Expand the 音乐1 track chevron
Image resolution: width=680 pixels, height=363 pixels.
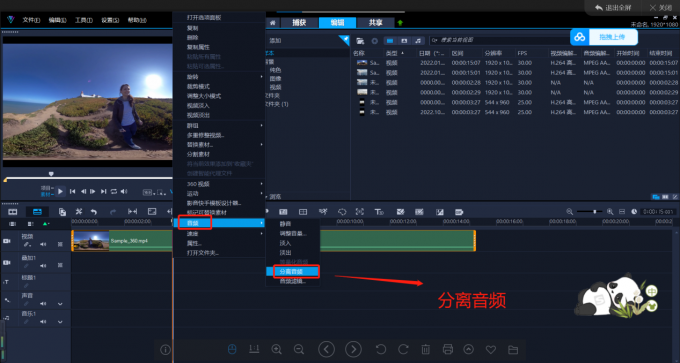(60, 322)
